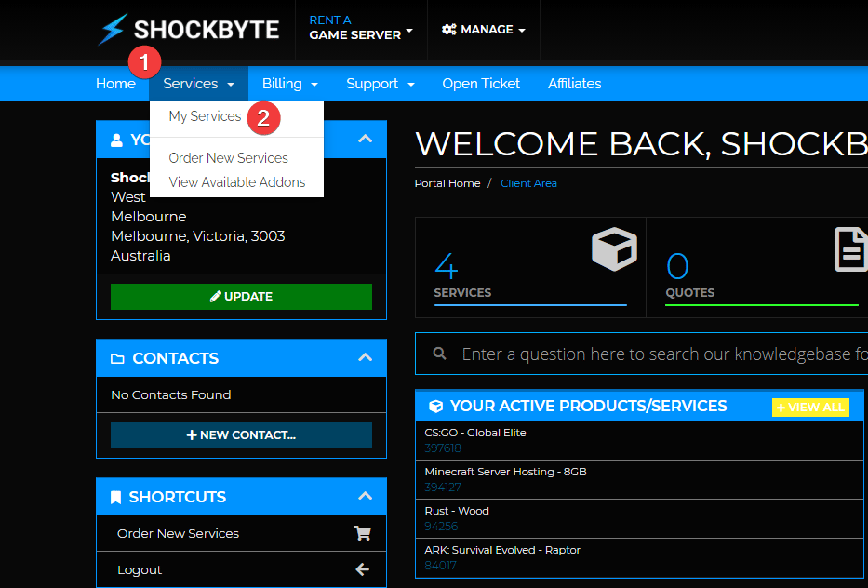Click the gear icon beside MANAGE

pos(450,29)
